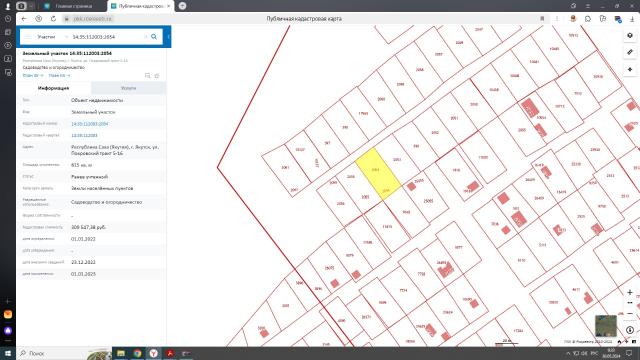Viewport: 640px width, 360px height.
Task: Zoom in the map with plus
Action: pyautogui.click(x=630, y=292)
